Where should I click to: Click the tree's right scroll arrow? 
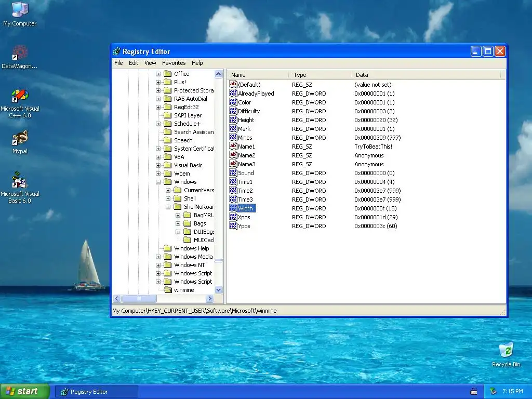(210, 299)
